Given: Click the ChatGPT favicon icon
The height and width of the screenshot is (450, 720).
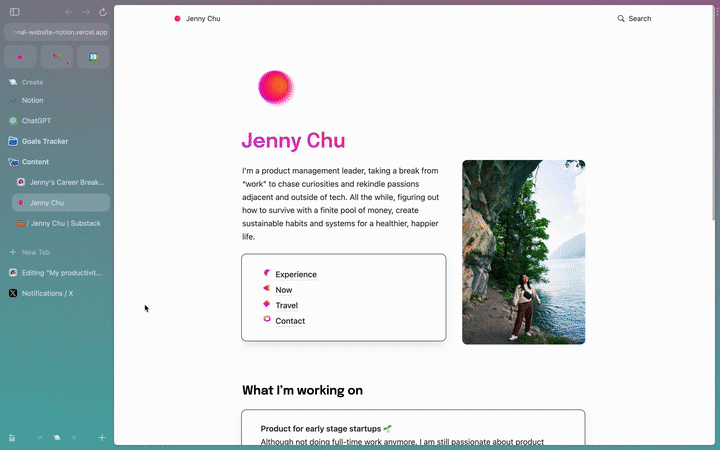Looking at the screenshot, I should coord(13,121).
